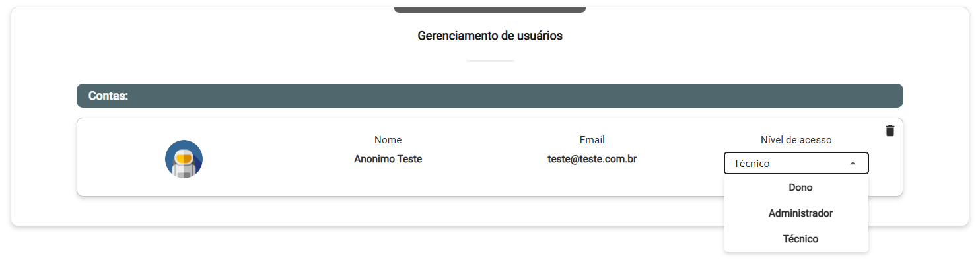Click the teste@teste.com.br email address
The width and height of the screenshot is (980, 270).
tap(592, 159)
